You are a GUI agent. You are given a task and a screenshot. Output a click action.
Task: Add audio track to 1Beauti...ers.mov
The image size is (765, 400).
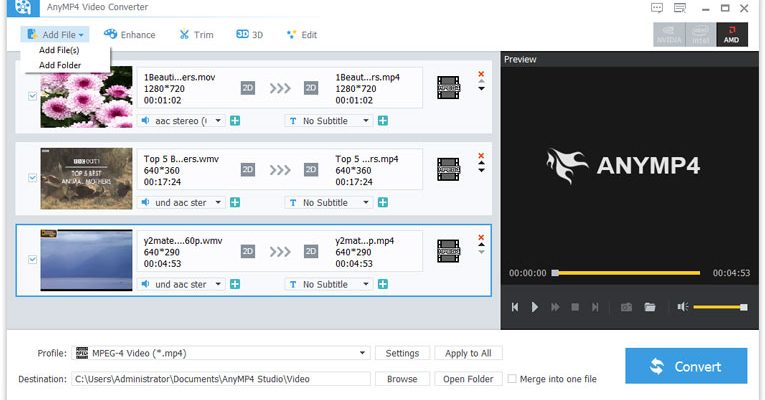pyautogui.click(x=235, y=120)
